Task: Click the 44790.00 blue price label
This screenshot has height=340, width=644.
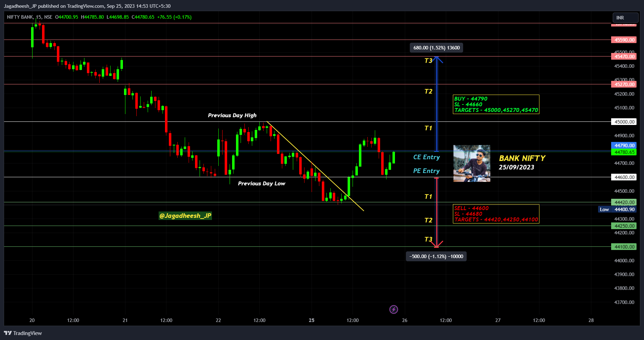Action: [624, 145]
